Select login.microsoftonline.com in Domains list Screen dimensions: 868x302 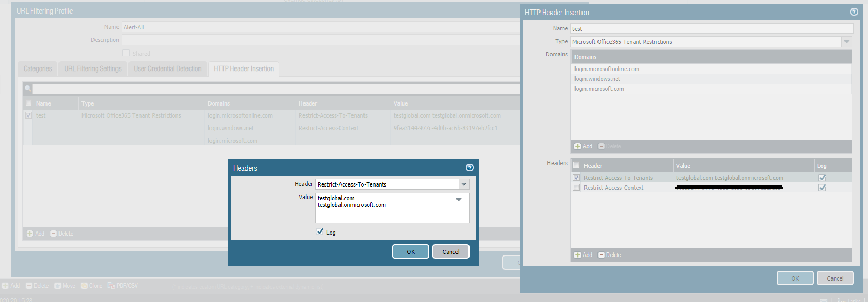point(607,69)
